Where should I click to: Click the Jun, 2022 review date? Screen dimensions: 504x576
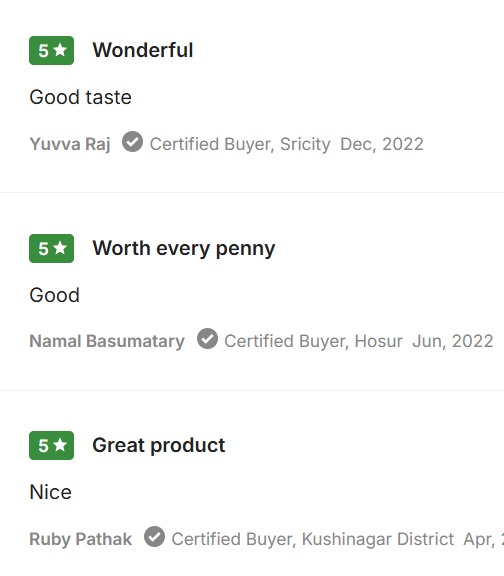(x=453, y=341)
